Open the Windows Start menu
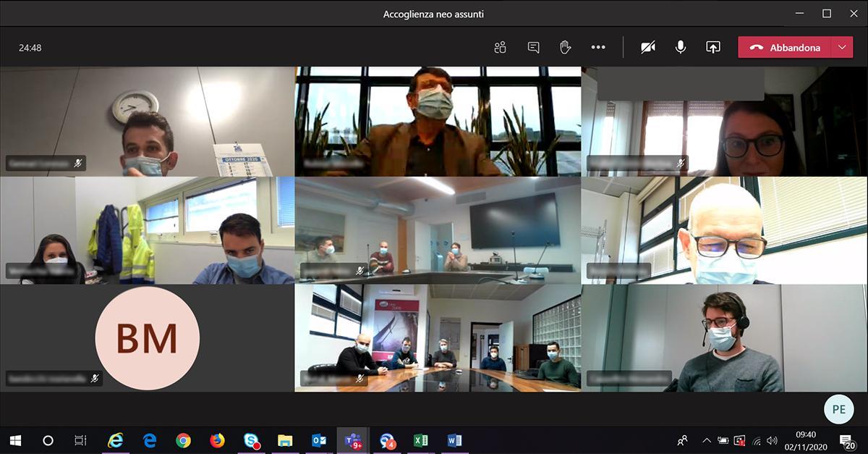This screenshot has height=454, width=868. tap(14, 440)
